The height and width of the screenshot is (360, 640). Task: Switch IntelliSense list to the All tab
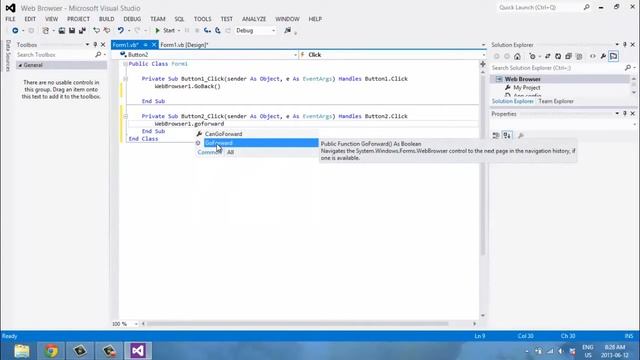tap(231, 152)
